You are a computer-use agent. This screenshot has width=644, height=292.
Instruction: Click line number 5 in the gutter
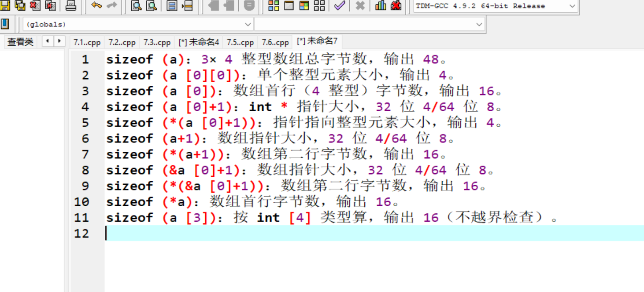[86, 123]
